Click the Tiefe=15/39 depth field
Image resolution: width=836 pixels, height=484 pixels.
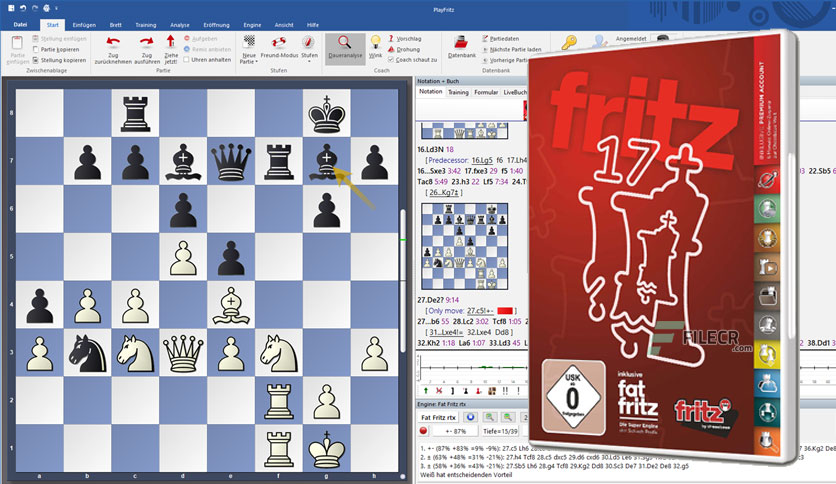[500, 431]
